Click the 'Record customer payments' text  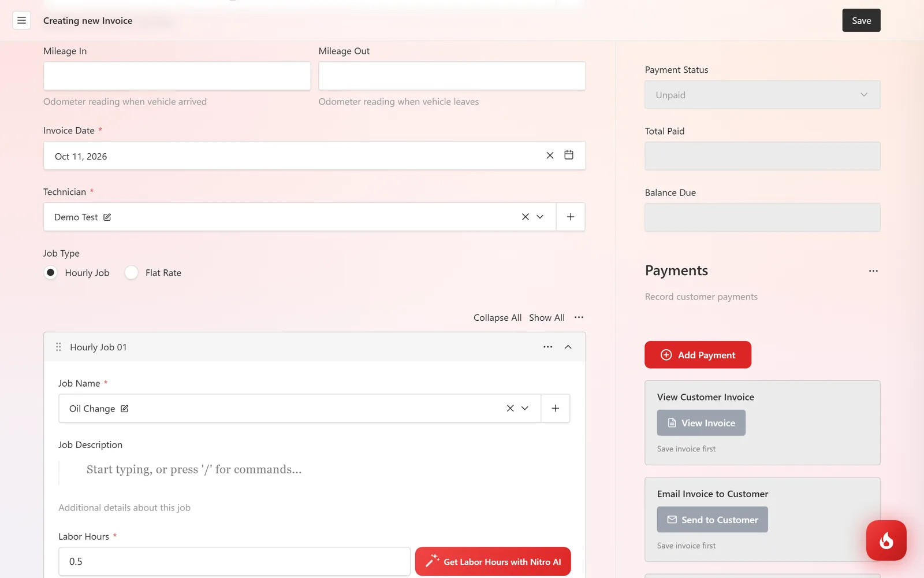(x=701, y=297)
